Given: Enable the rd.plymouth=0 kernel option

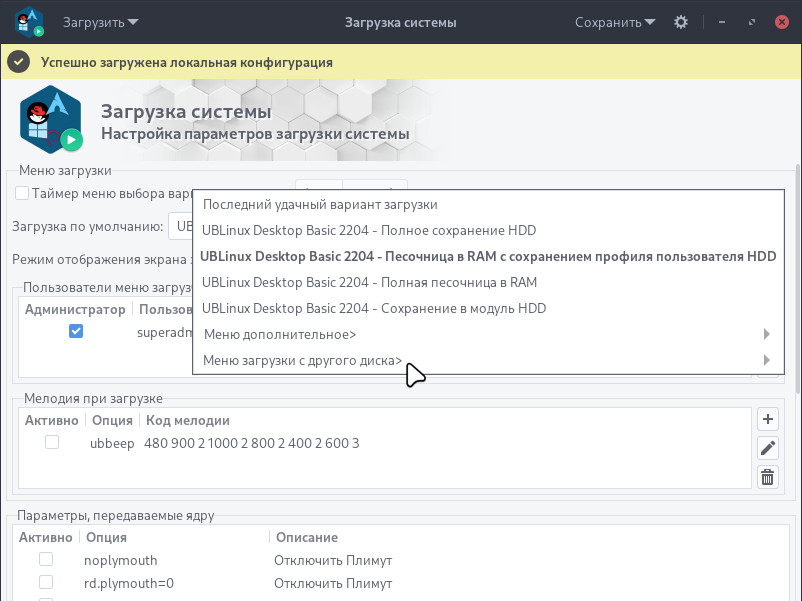Looking at the screenshot, I should tap(46, 582).
